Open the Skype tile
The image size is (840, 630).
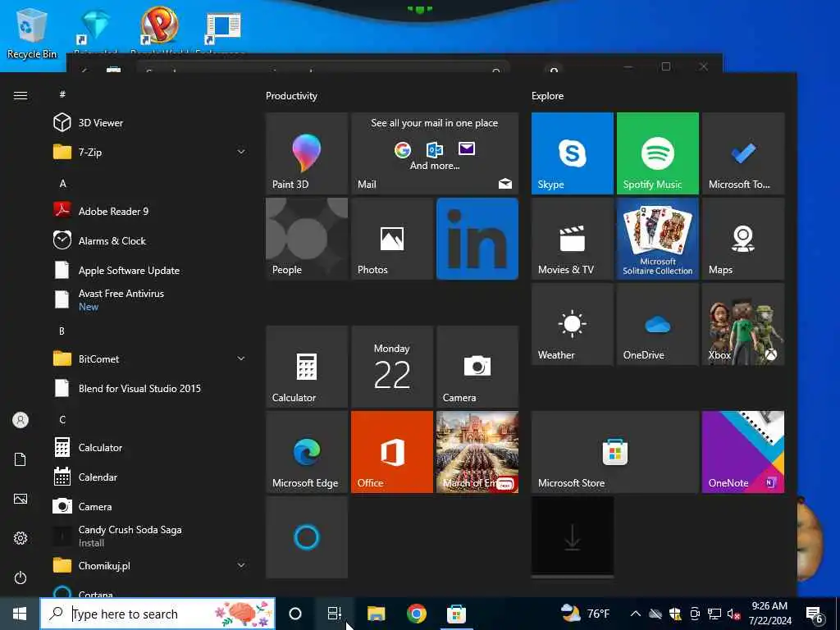point(572,153)
